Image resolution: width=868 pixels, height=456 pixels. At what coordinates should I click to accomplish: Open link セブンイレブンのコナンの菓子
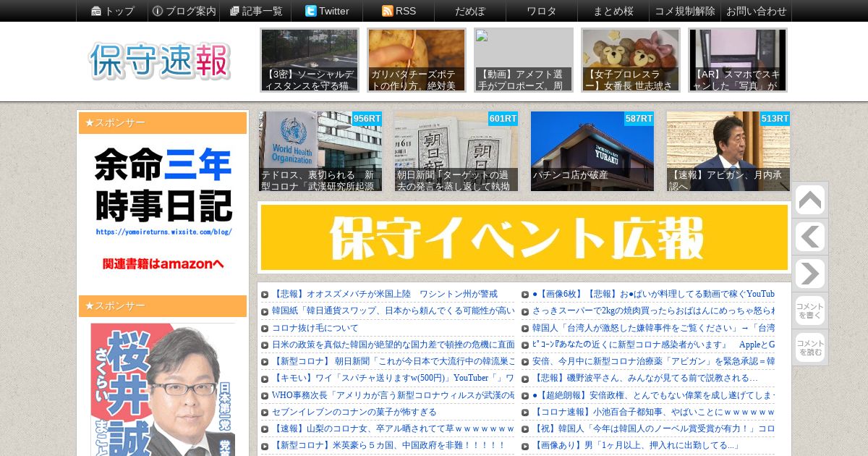click(354, 412)
